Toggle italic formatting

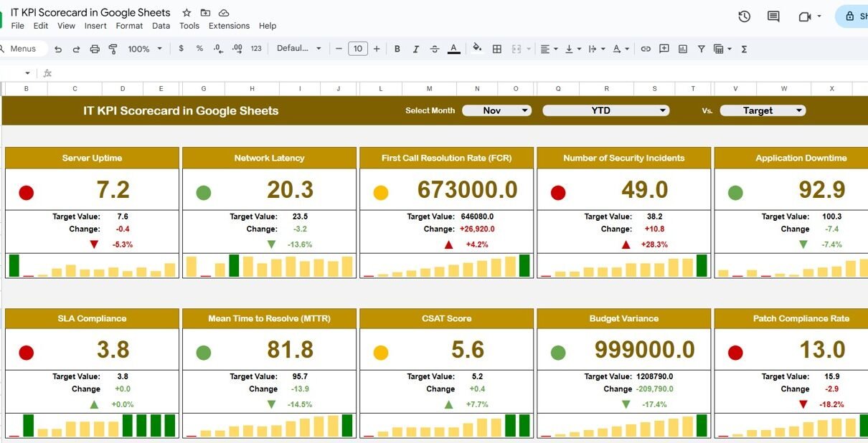[415, 49]
